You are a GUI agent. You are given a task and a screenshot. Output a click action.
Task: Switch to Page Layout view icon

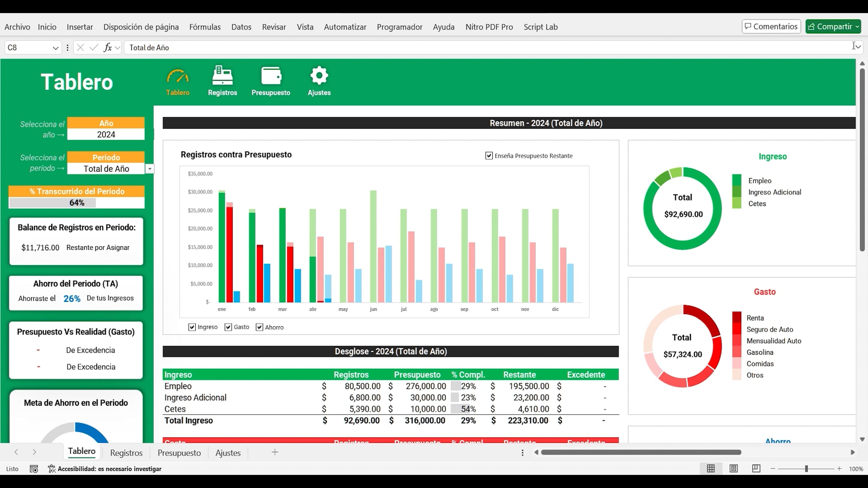[733, 468]
